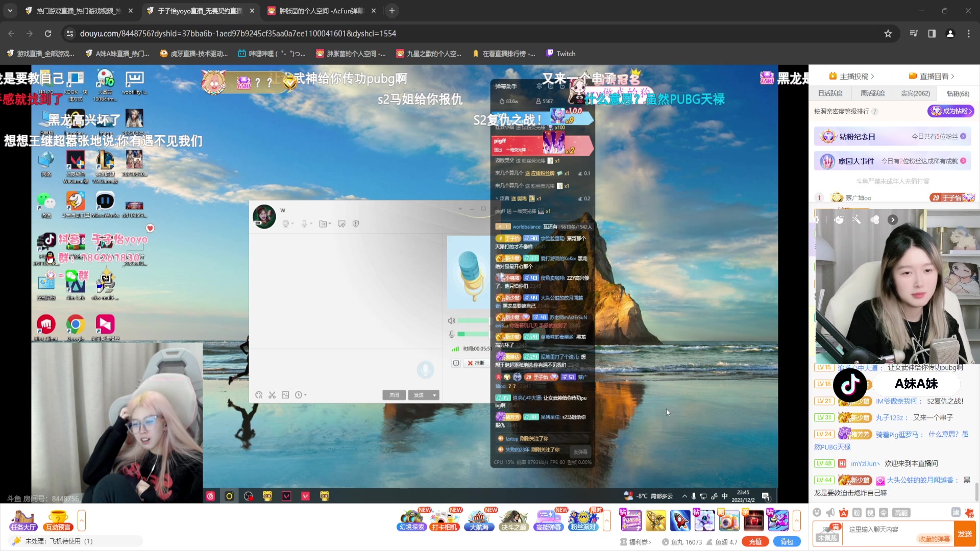This screenshot has width=980, height=551.
Task: Open 收藏的弹幕 saved danmaku
Action: (x=934, y=539)
